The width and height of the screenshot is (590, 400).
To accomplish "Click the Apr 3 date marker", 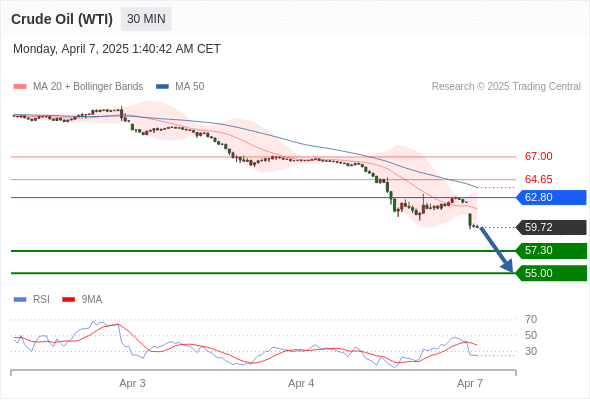I will pos(132,383).
